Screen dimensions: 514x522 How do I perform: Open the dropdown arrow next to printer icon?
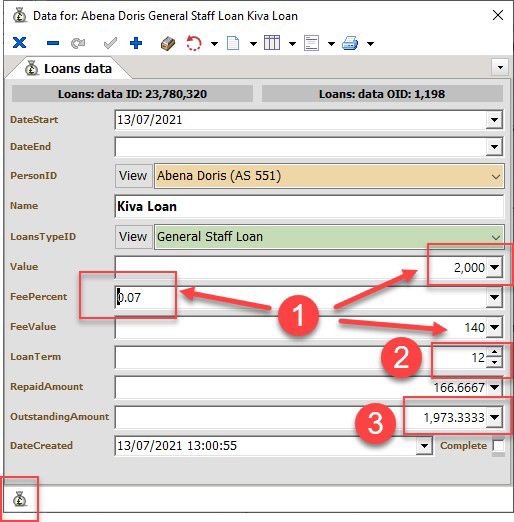(370, 44)
